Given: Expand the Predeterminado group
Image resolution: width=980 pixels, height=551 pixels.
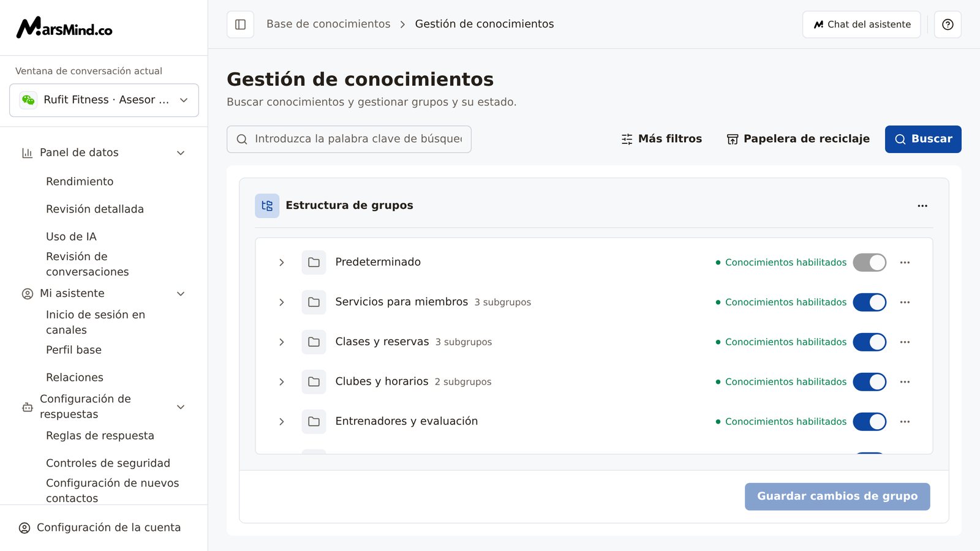Looking at the screenshot, I should click(282, 263).
